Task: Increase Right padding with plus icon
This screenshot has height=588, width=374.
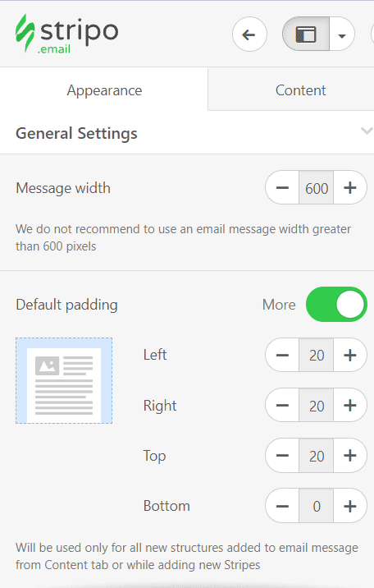Action: point(349,406)
